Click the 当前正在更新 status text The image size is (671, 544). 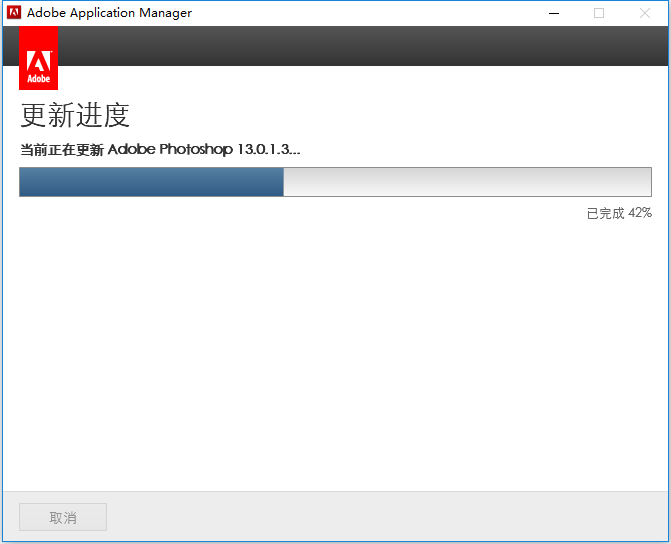pos(62,150)
